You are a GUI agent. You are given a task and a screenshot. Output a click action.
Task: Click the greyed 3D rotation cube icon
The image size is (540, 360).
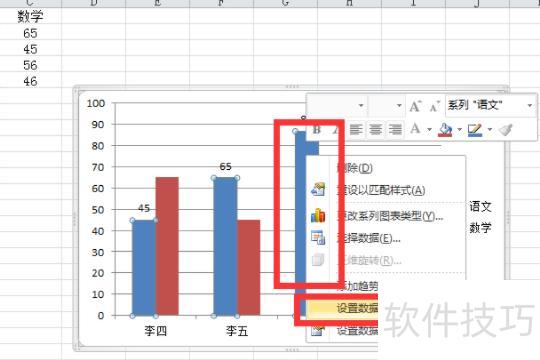(318, 259)
